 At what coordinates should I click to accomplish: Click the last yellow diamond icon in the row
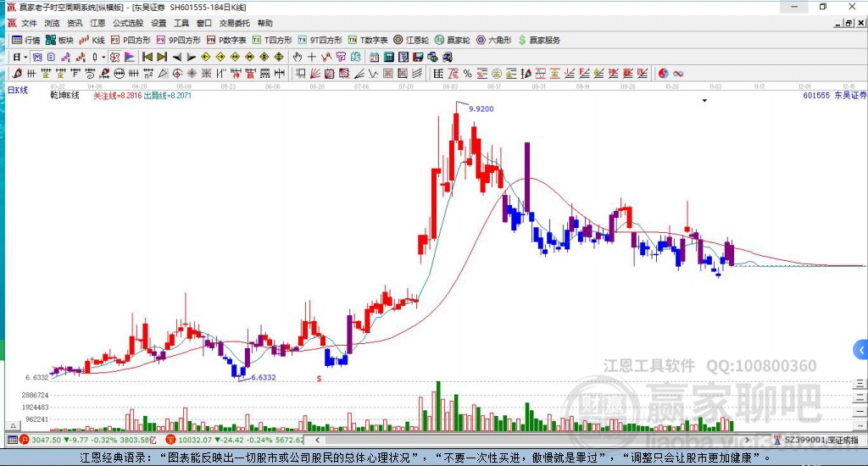279,57
